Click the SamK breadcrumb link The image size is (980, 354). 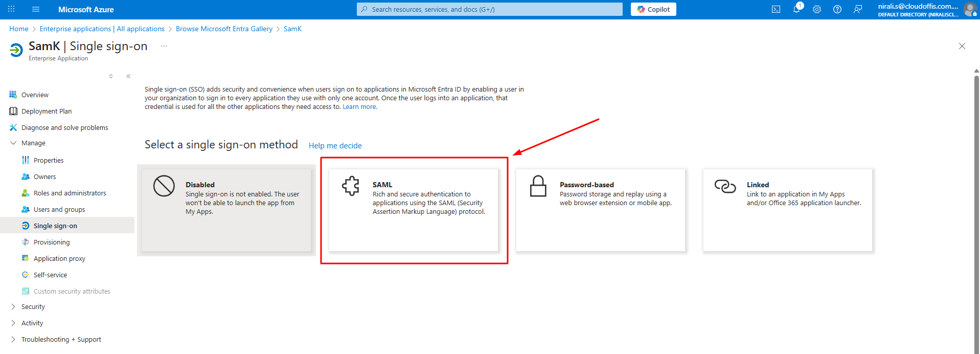(292, 29)
